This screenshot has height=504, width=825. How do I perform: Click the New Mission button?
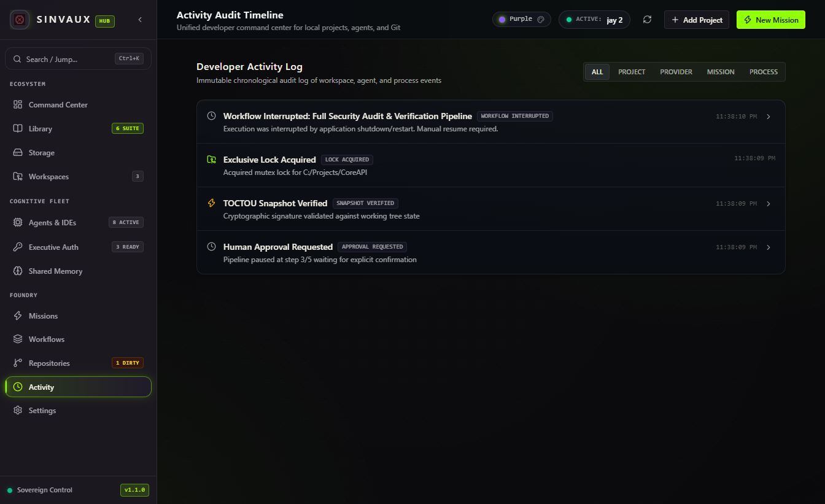[x=771, y=20]
